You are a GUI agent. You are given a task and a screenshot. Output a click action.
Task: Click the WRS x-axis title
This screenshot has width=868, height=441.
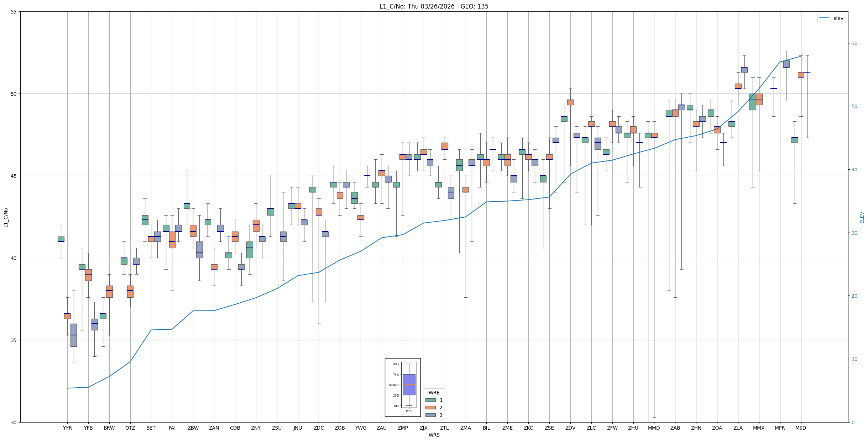[434, 435]
